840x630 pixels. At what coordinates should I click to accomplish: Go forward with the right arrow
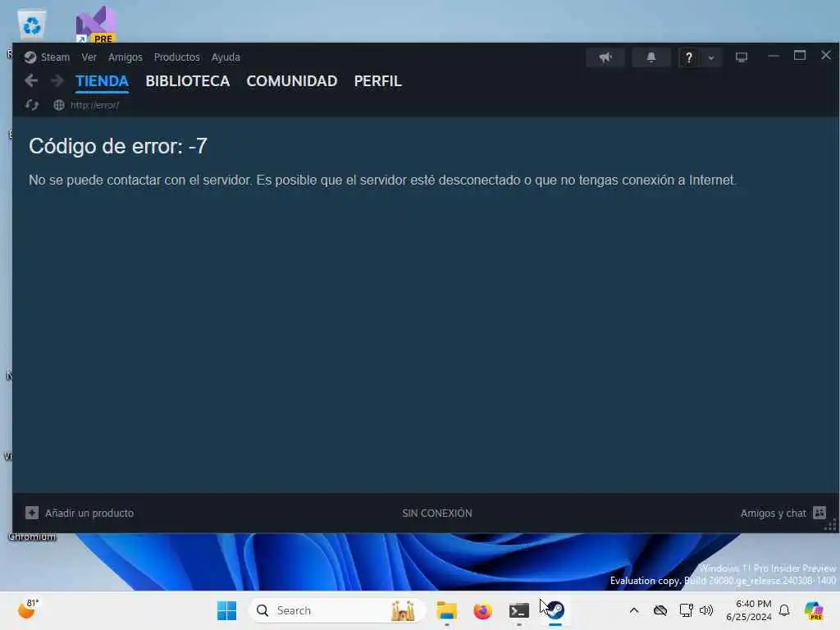coord(57,81)
